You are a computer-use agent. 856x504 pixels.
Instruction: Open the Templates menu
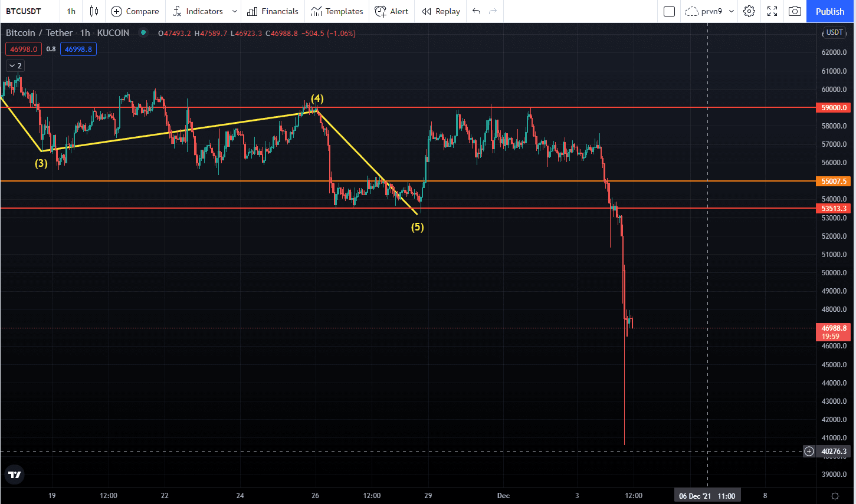coord(337,11)
